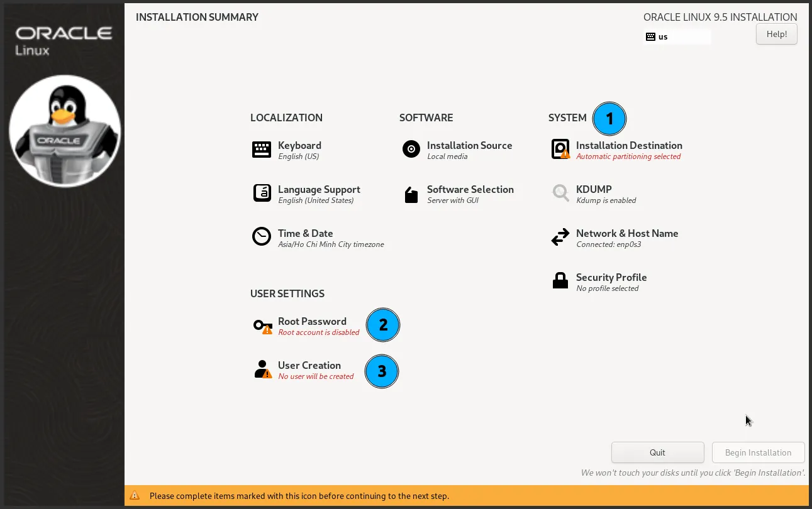The width and height of the screenshot is (812, 509).
Task: Open Language Support via its icon
Action: coord(262,194)
